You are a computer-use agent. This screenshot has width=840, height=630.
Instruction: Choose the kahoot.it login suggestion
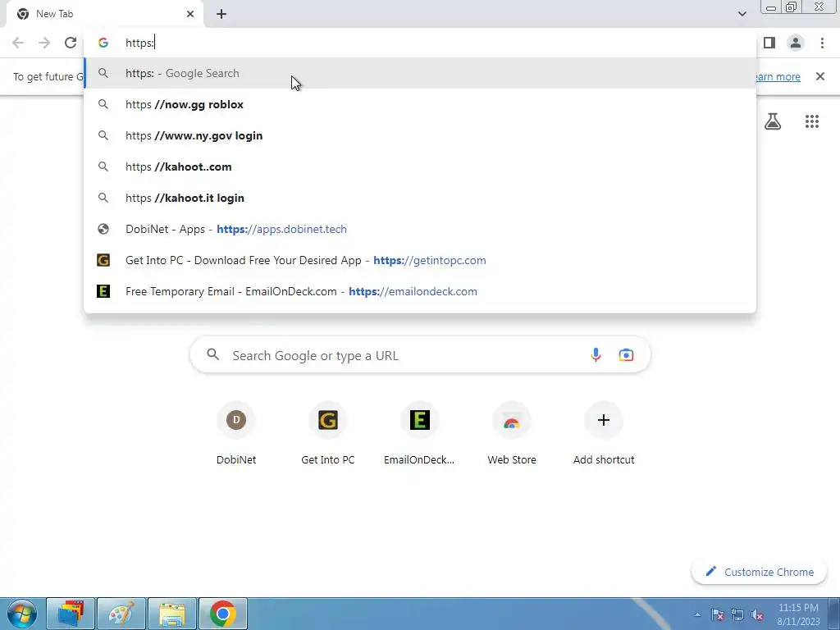[420, 198]
